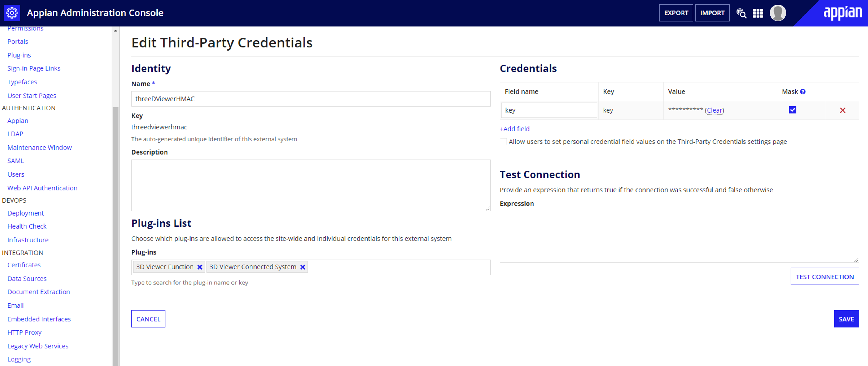Enable allow users to set personal credentials
The width and height of the screenshot is (868, 366).
(x=503, y=142)
